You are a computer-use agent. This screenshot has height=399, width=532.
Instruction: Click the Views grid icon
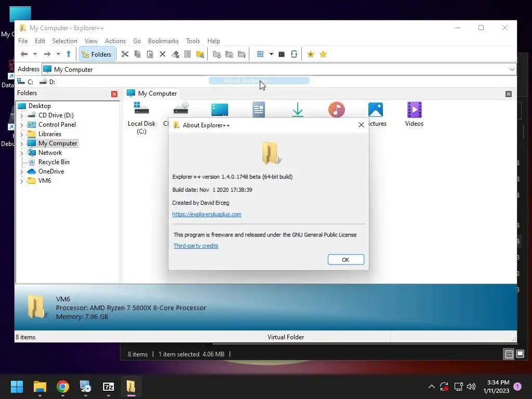pyautogui.click(x=260, y=54)
